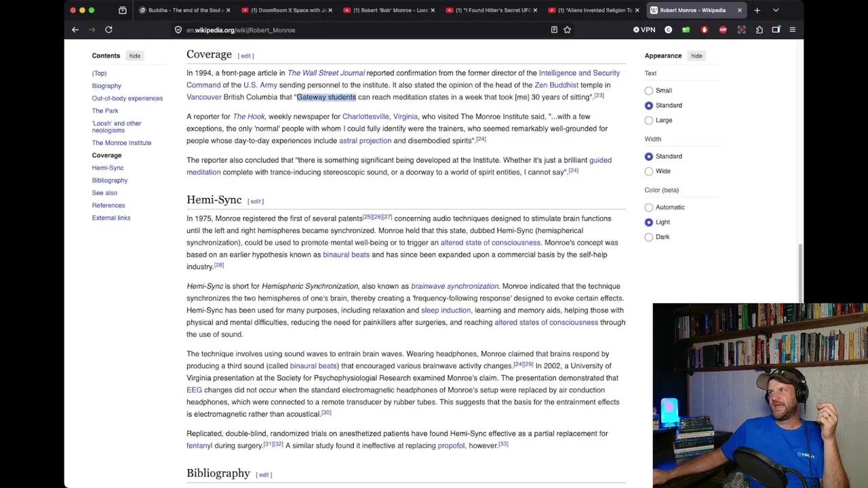Screen dimensions: 868x488
Task: Open citation reference 23
Action: 599,96
